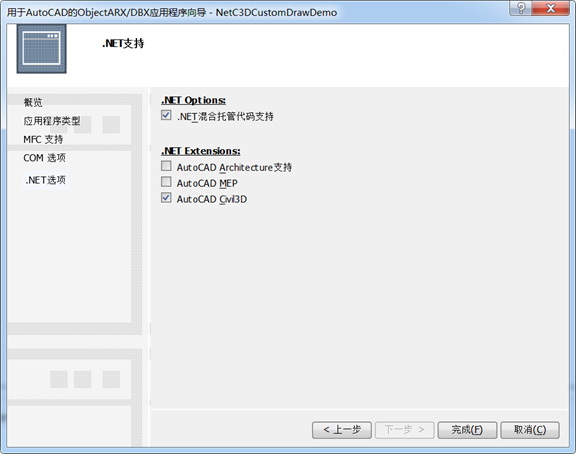
Task: Open COM 选项 page
Action: [44, 158]
